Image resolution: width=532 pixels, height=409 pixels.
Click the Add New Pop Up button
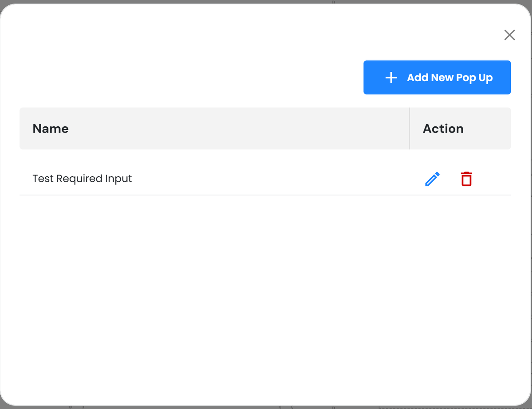(x=437, y=78)
